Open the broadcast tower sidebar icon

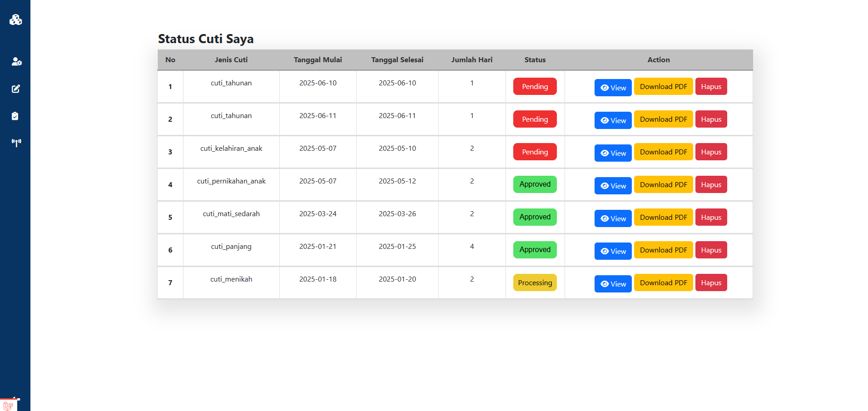click(16, 143)
